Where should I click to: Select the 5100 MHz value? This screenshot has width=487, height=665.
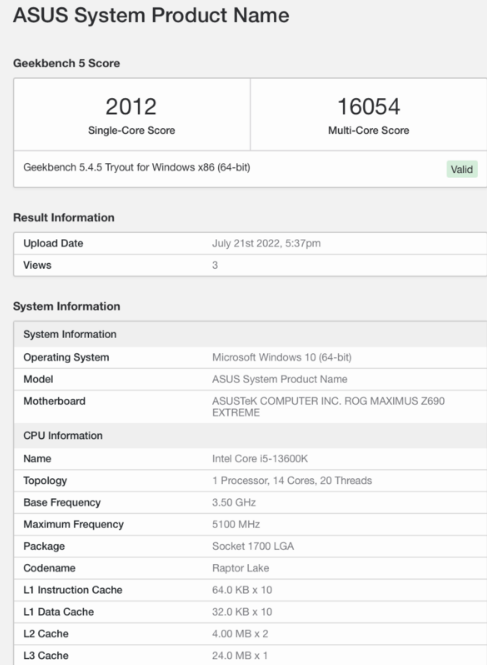click(x=236, y=525)
